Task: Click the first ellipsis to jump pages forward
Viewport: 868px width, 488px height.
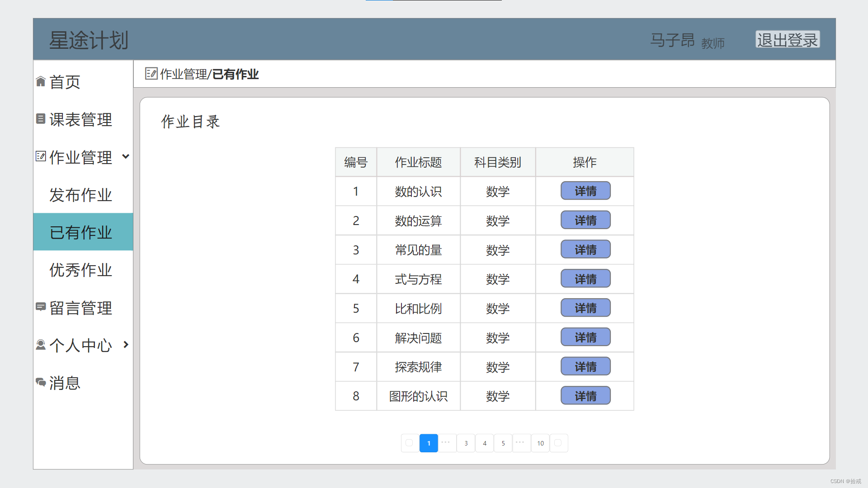Action: (446, 443)
